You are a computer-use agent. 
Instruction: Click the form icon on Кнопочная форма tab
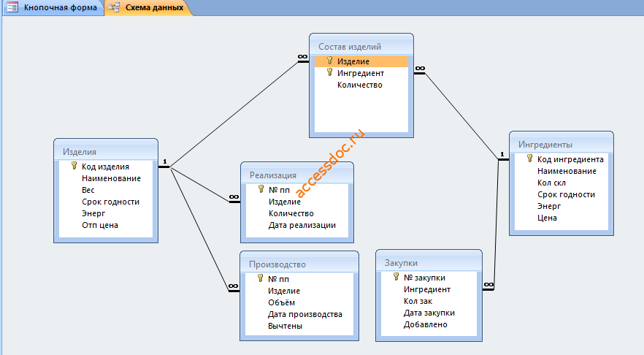pos(12,7)
